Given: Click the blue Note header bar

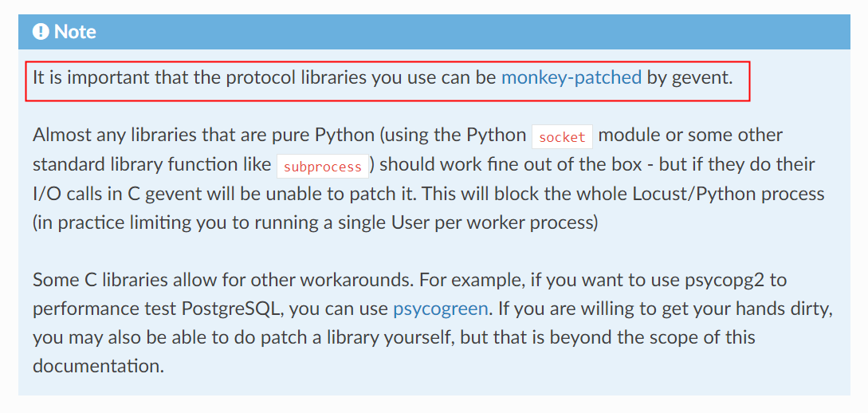Looking at the screenshot, I should [x=434, y=32].
